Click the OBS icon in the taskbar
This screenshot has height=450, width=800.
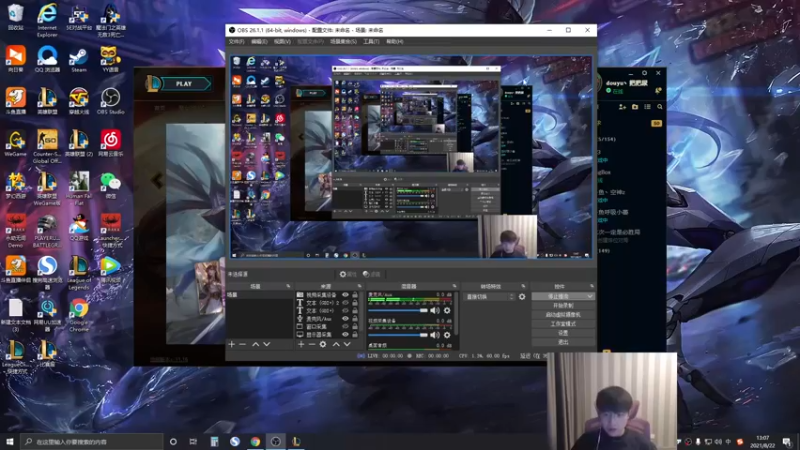[x=276, y=441]
